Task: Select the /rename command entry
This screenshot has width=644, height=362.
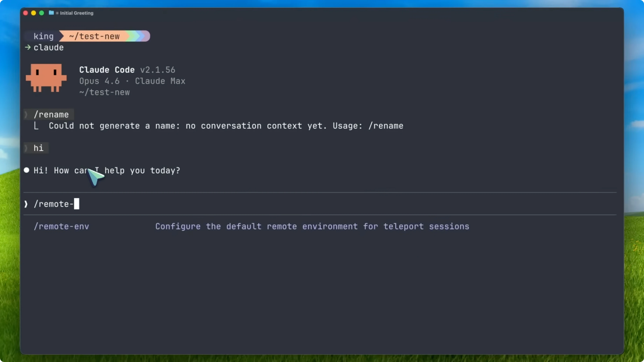Action: click(51, 114)
